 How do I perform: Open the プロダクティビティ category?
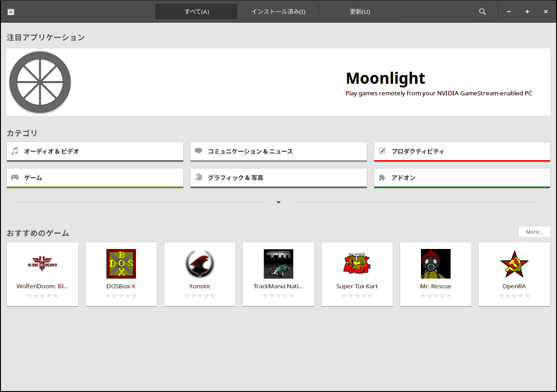(x=462, y=152)
